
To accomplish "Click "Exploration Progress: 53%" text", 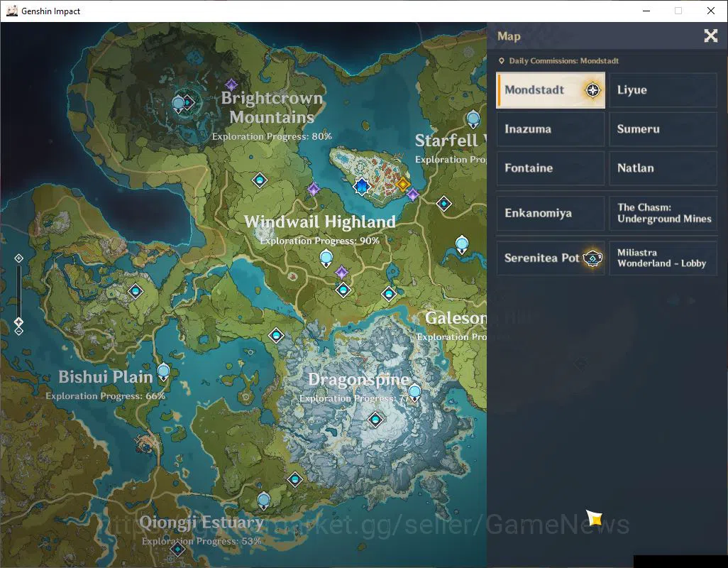I will [x=202, y=542].
